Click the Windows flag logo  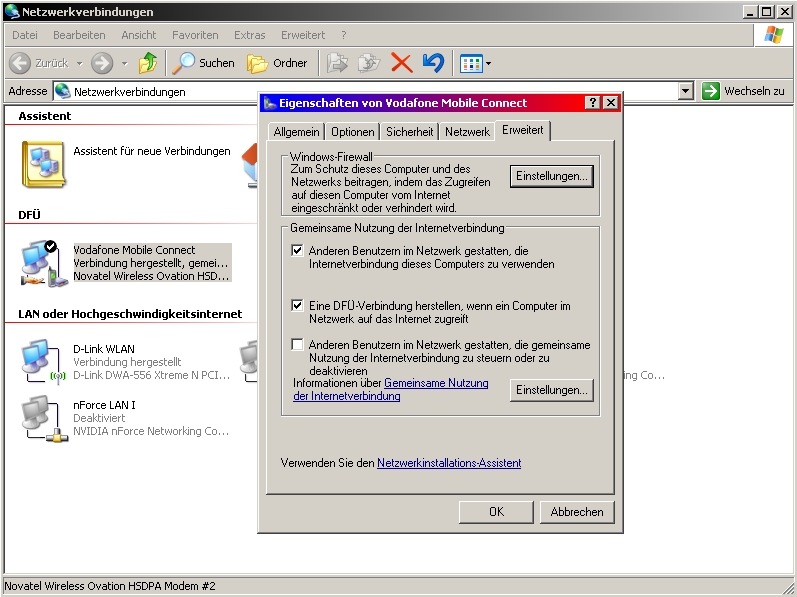[x=774, y=35]
